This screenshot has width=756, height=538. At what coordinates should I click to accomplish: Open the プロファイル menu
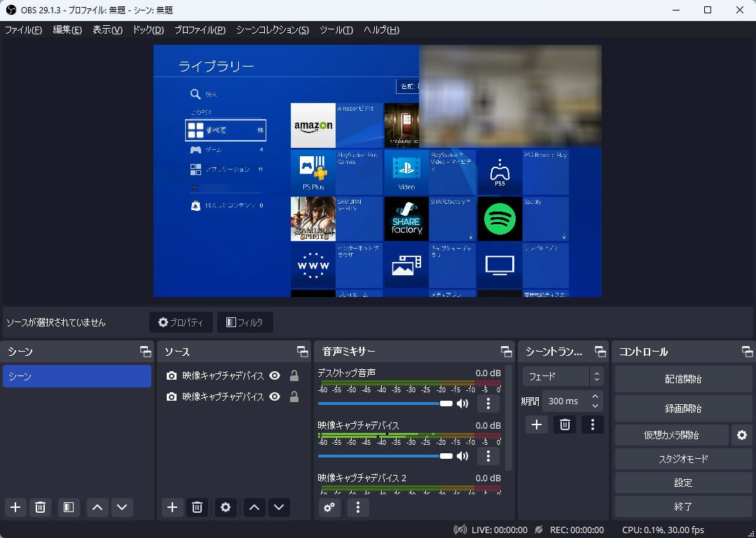coord(200,30)
